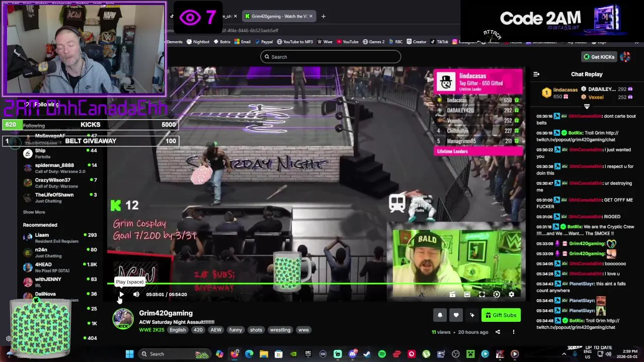Open Nightbot bookmark
The height and width of the screenshot is (362, 644).
198,42
